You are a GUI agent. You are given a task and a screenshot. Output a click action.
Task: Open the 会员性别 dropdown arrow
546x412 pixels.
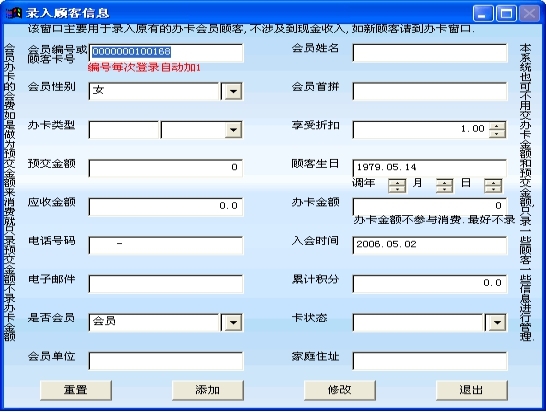[233, 92]
